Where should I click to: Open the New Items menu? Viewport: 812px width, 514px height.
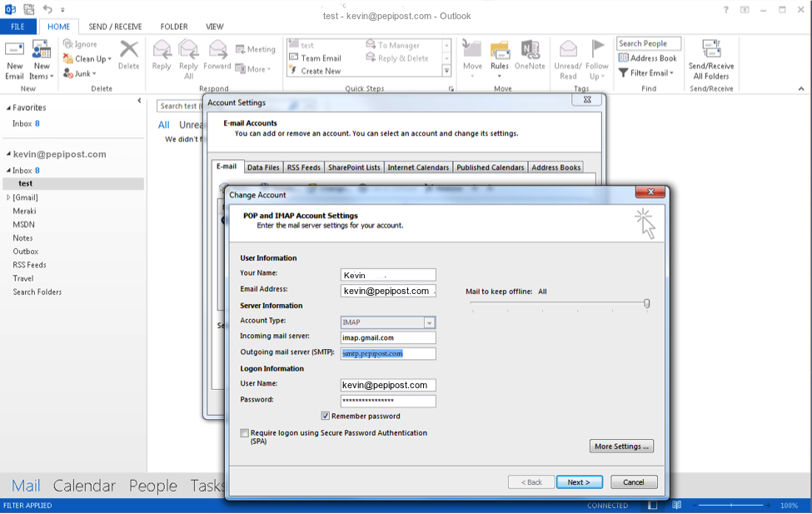42,60
